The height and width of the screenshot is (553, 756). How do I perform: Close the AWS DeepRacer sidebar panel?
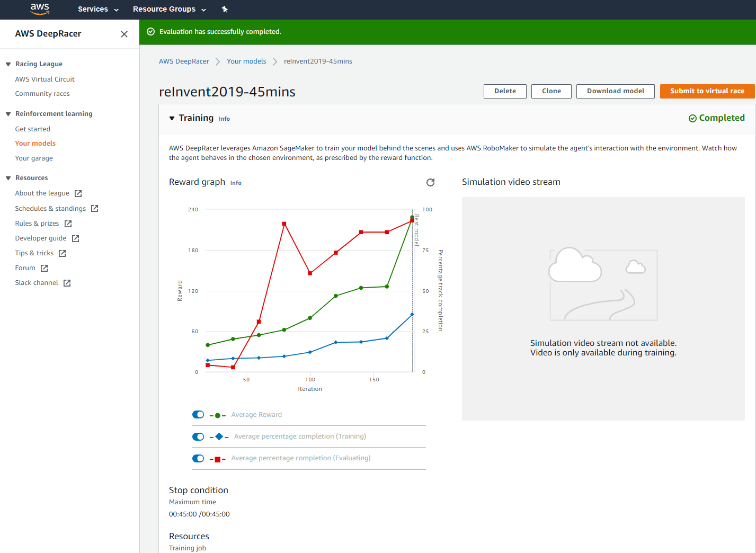tap(124, 34)
